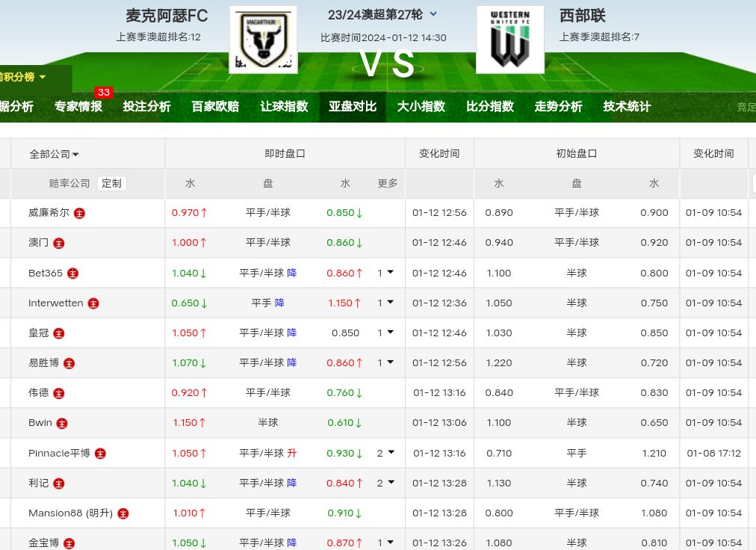Click the red 主 icon beside 易胜博

[x=69, y=363]
